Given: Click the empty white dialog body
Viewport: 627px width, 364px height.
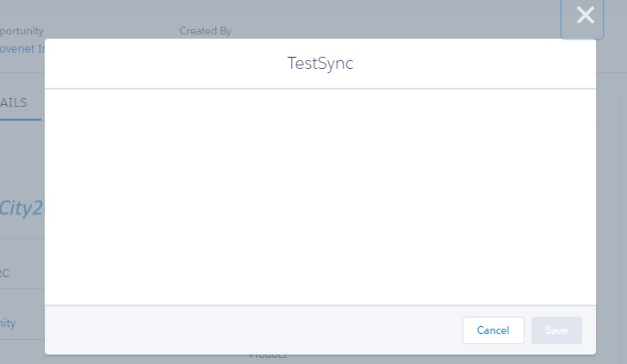Looking at the screenshot, I should 320,196.
